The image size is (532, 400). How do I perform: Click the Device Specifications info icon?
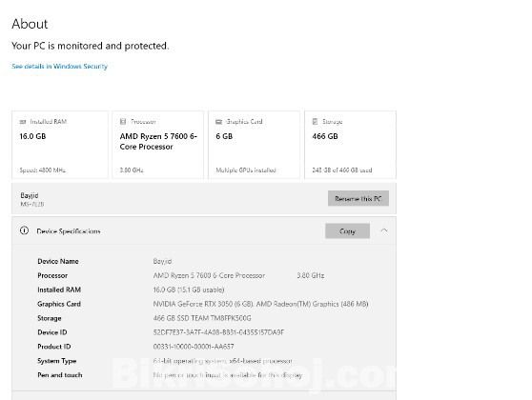(x=24, y=230)
